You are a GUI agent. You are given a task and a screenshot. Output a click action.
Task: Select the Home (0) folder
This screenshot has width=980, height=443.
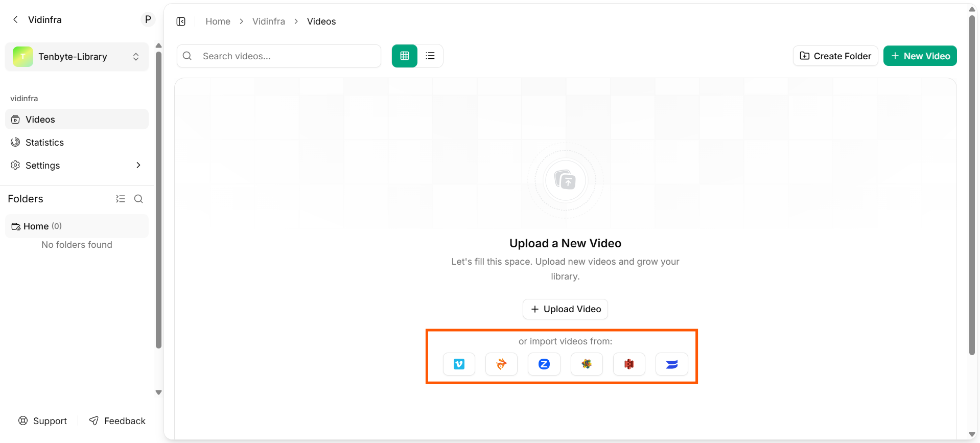tap(77, 226)
